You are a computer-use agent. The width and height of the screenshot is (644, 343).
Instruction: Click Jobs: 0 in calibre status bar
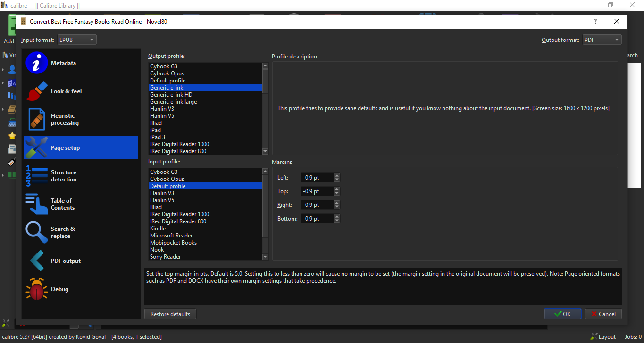pos(633,337)
